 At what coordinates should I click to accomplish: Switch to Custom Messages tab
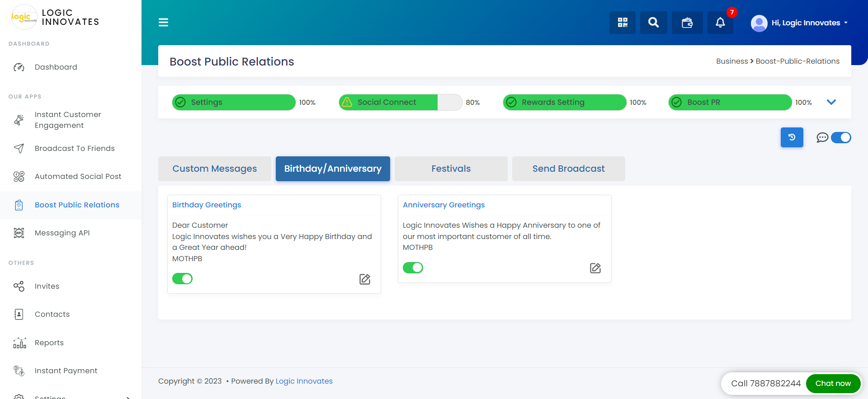215,169
